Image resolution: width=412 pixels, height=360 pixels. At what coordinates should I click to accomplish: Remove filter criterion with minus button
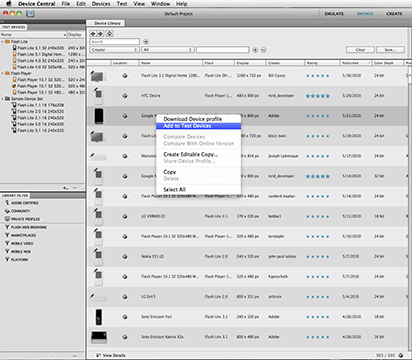[263, 50]
